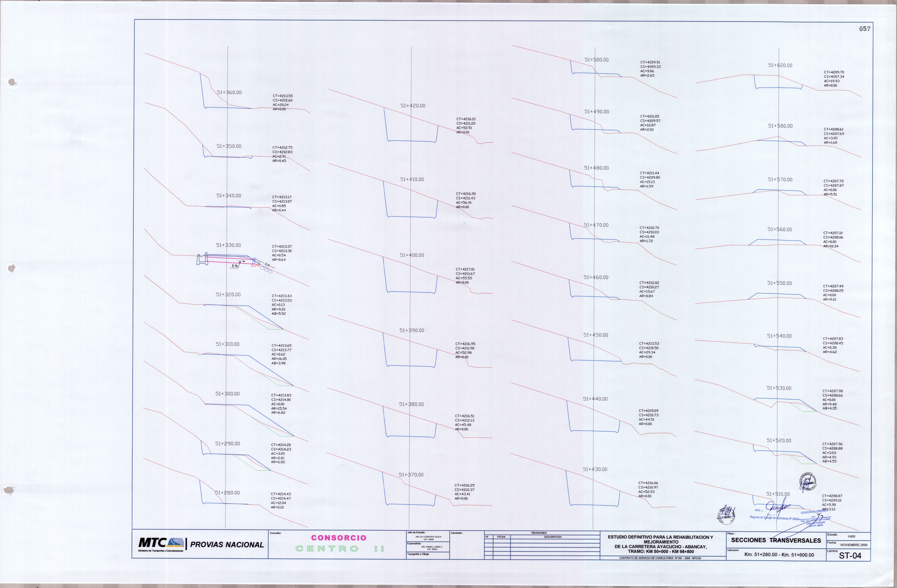The image size is (897, 588).
Task: Select station label 51+330.00
Action: tap(228, 245)
